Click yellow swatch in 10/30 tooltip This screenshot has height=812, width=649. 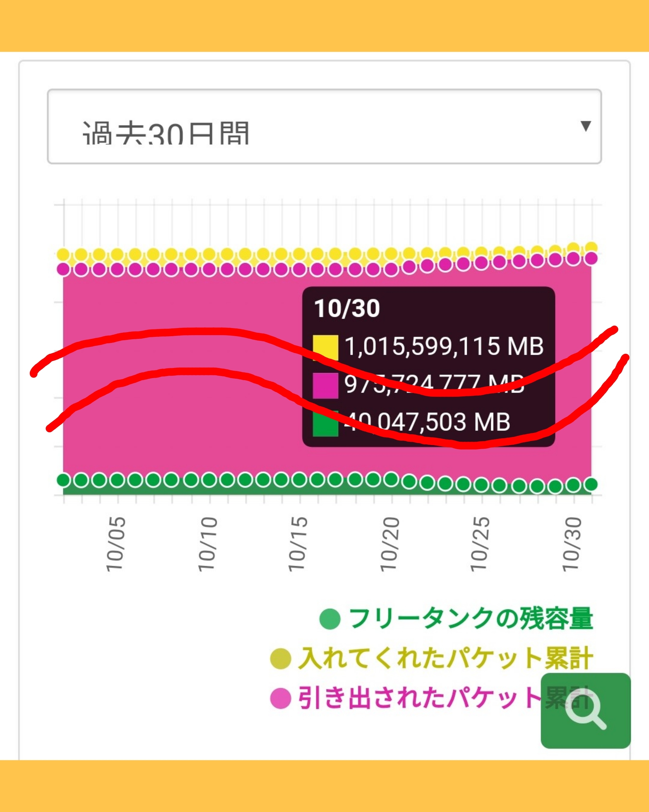[x=325, y=347]
